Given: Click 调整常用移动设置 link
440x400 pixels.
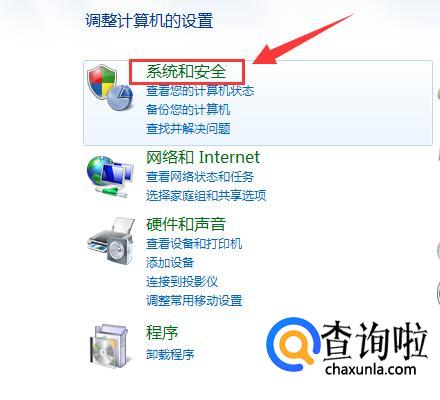Looking at the screenshot, I should click(x=194, y=301).
